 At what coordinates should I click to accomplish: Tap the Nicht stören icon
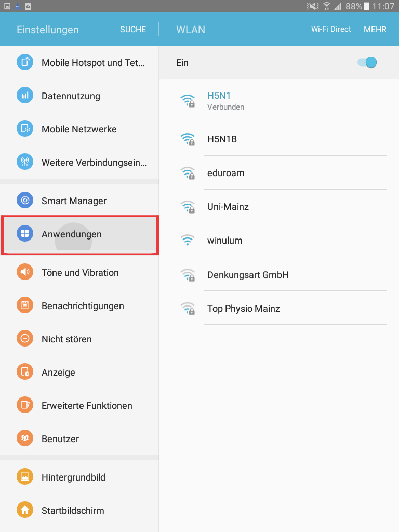click(x=25, y=338)
